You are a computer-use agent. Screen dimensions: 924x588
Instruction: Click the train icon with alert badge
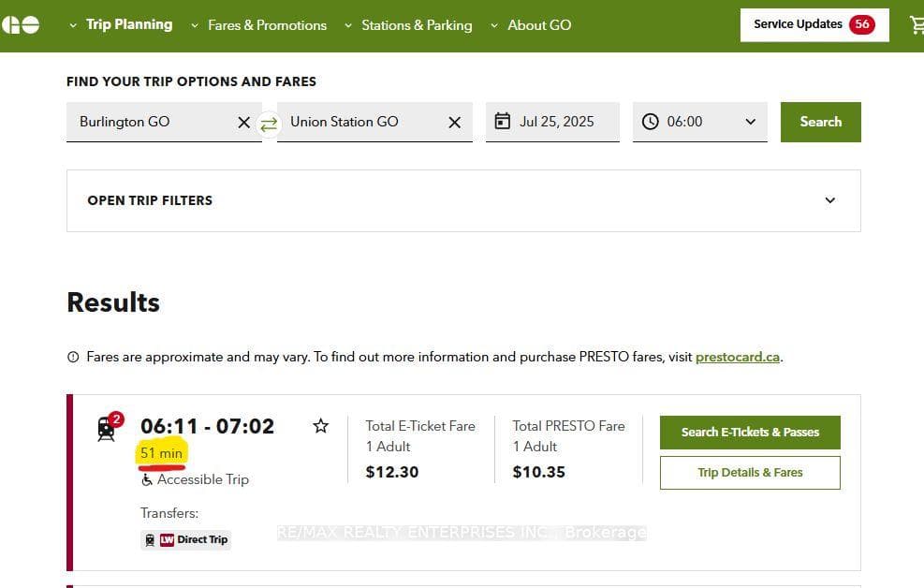110,427
